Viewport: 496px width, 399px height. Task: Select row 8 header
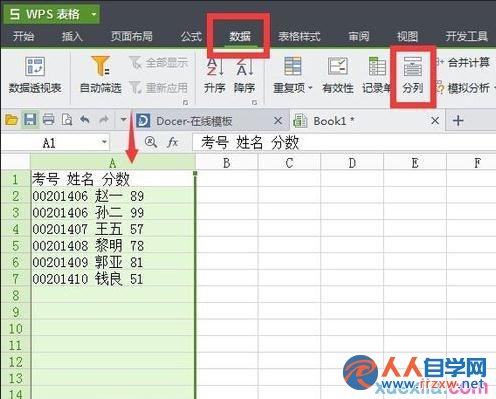(x=16, y=295)
